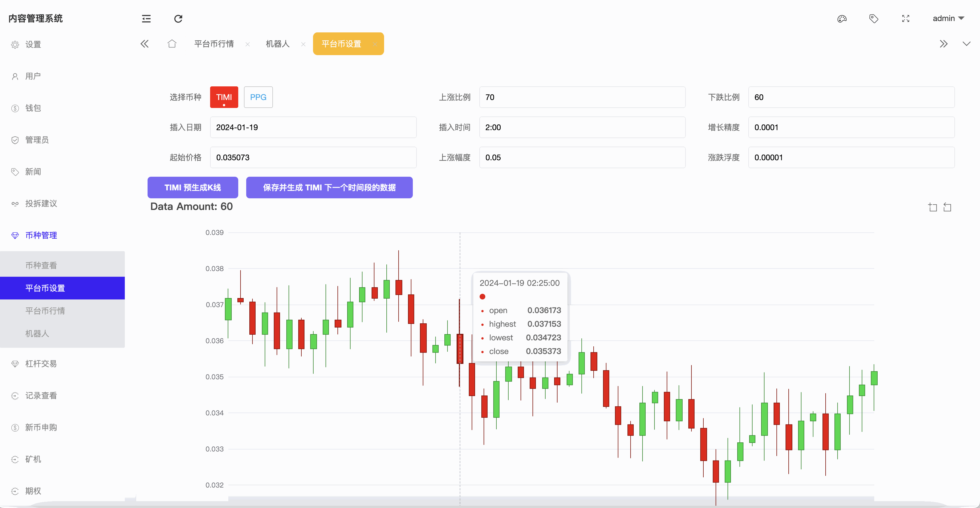The image size is (980, 508).
Task: Click the TIMI 预生成K线 button
Action: [x=192, y=188]
